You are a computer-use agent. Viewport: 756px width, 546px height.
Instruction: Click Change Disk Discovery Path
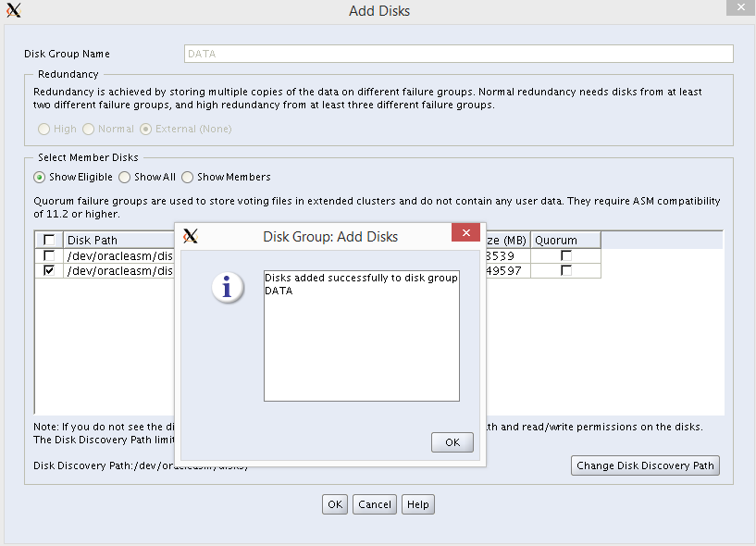click(645, 465)
